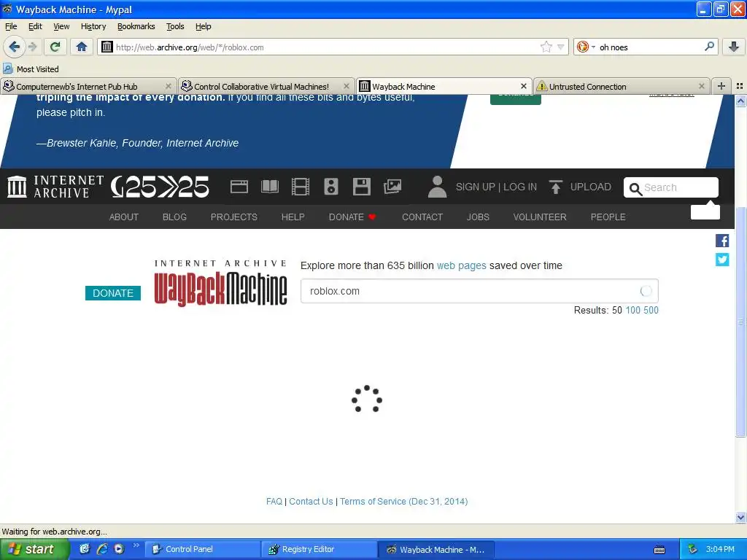This screenshot has width=747, height=560.
Task: Show 100 results
Action: [632, 310]
